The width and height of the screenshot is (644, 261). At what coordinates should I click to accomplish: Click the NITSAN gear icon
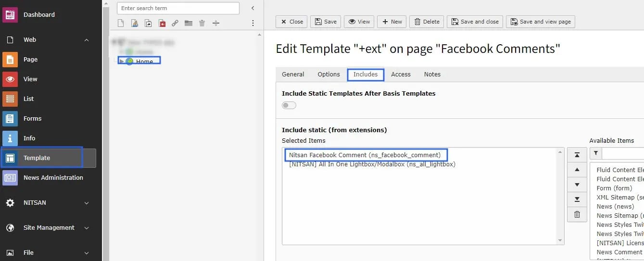coord(10,203)
